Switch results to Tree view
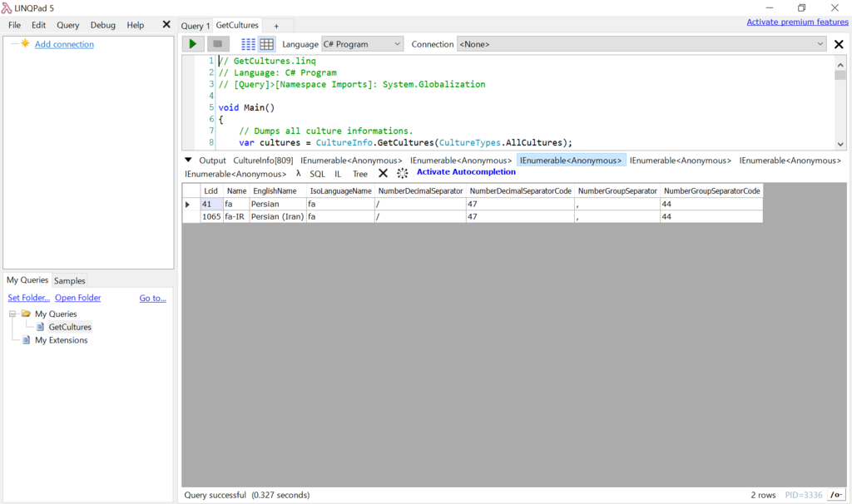The height and width of the screenshot is (504, 852). [358, 174]
